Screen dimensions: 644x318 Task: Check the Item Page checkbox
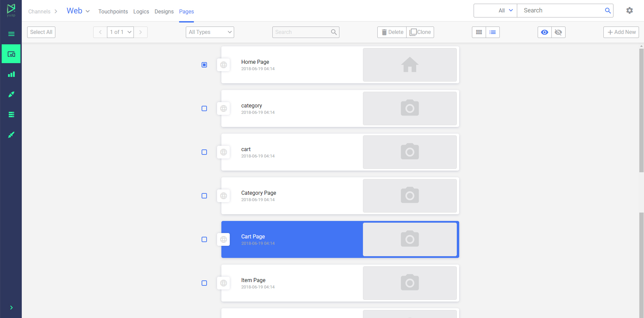[204, 283]
